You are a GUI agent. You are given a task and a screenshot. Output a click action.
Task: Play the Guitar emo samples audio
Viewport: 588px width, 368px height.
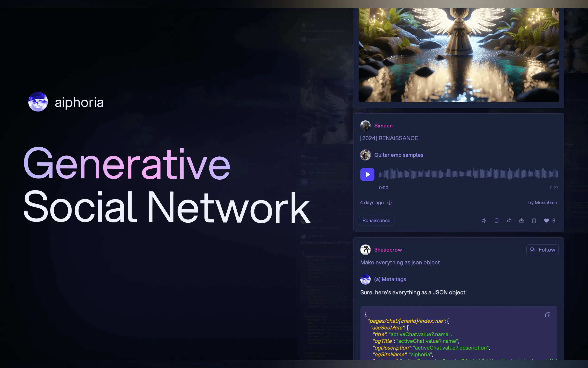click(x=367, y=174)
